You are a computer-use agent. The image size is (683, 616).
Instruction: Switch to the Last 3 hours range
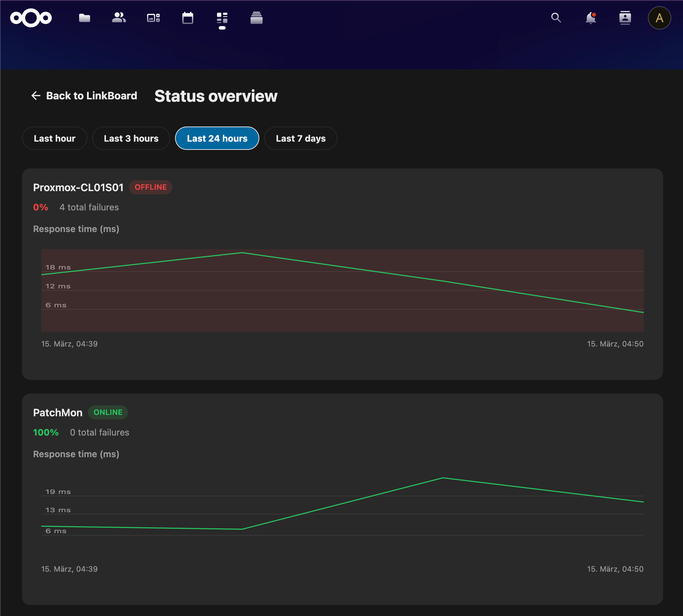131,138
